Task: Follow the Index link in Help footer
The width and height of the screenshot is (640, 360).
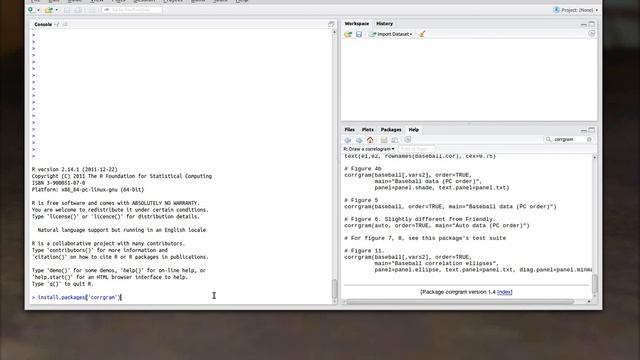Action: [504, 292]
